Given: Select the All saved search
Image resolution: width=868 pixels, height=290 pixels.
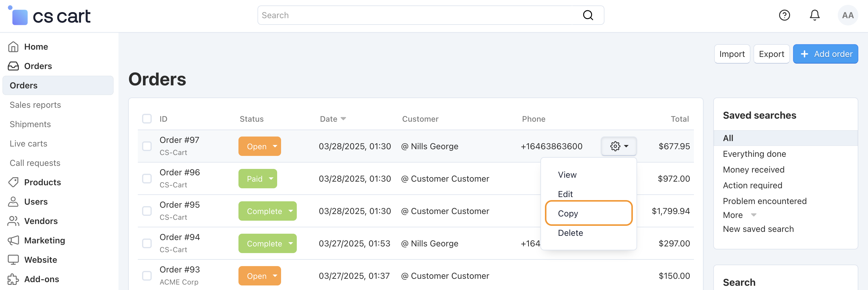Looking at the screenshot, I should coord(785,138).
